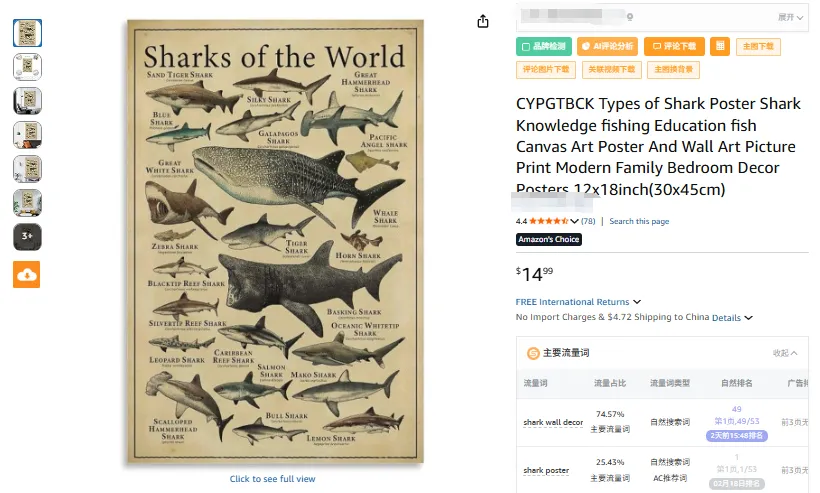Open the 3+ more images thumbnail
The height and width of the screenshot is (493, 820).
click(x=27, y=237)
